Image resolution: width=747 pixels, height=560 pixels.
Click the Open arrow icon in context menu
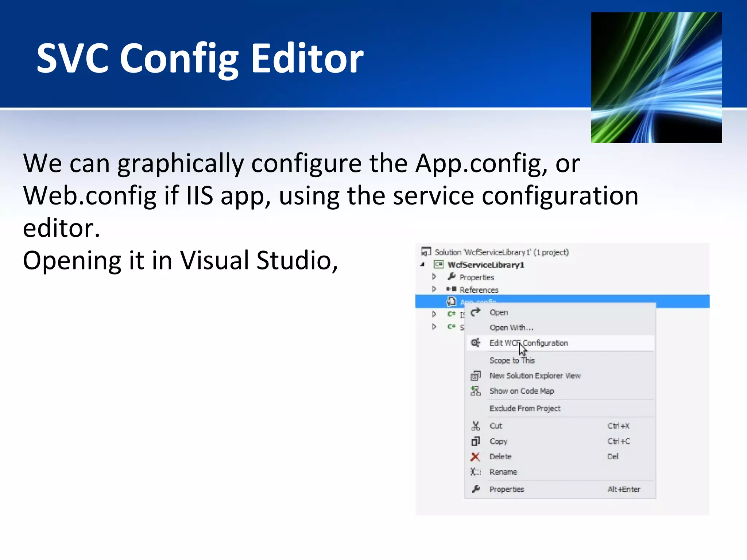pyautogui.click(x=475, y=312)
